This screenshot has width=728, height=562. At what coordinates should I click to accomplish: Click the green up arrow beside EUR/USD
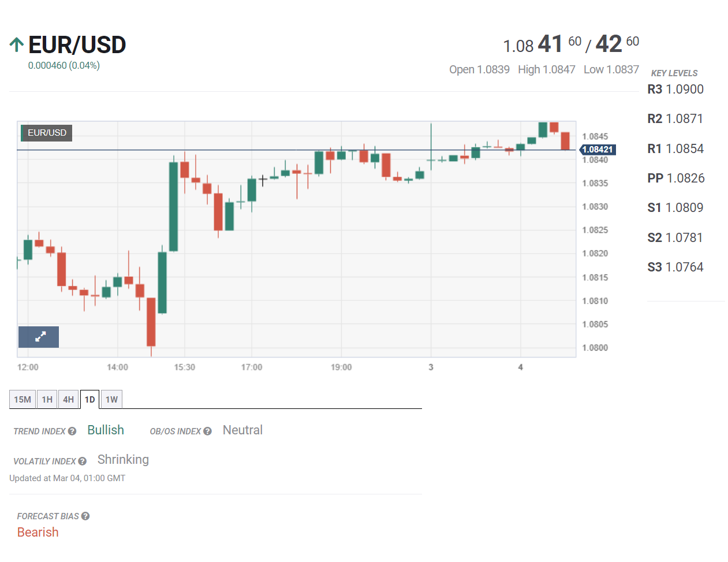click(17, 44)
